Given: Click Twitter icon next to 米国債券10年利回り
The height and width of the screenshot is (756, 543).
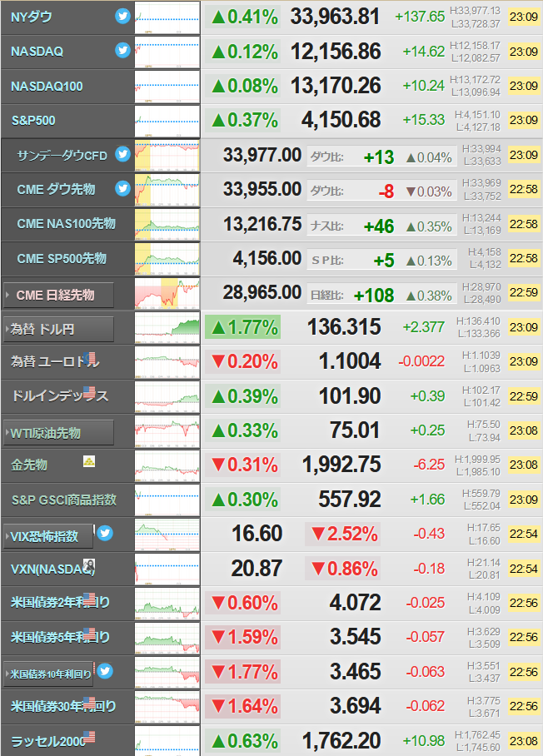Looking at the screenshot, I should tap(105, 671).
